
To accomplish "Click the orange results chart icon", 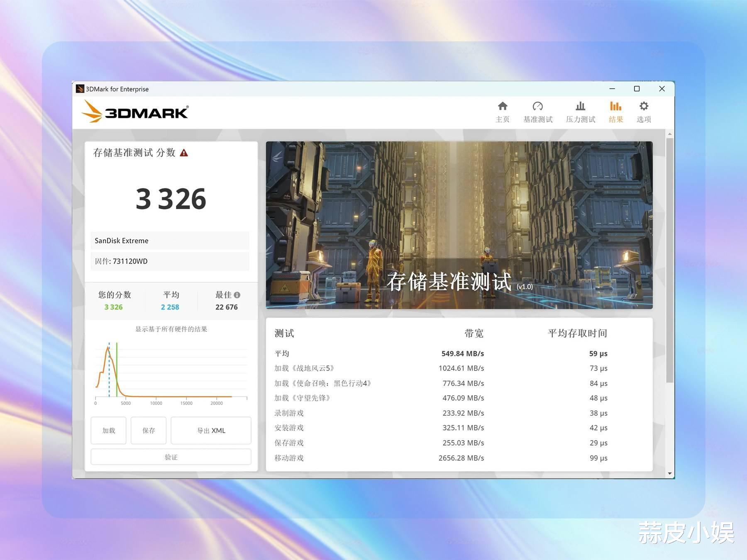I will pos(616,106).
